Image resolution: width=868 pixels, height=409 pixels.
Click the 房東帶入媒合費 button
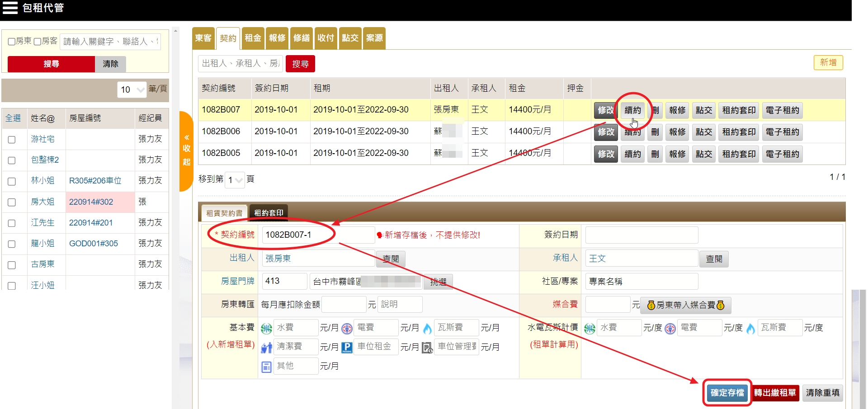coord(685,306)
